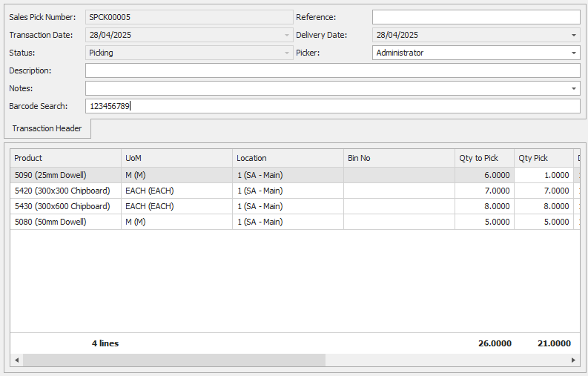
Task: Open the Picker dropdown arrow
Action: (573, 53)
